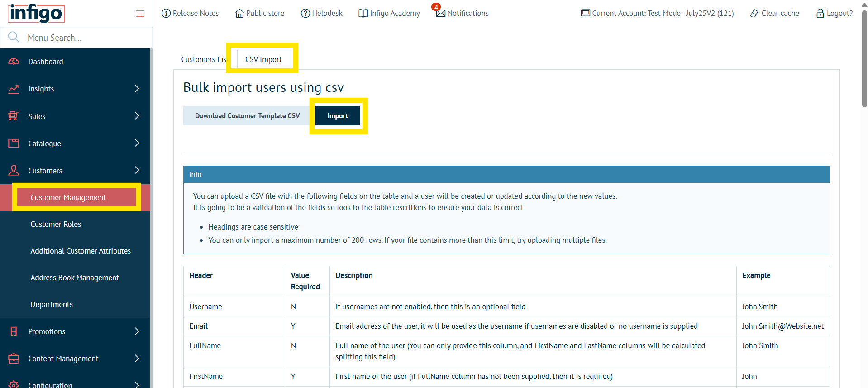Open Departments menu item
The height and width of the screenshot is (388, 868).
click(75, 304)
